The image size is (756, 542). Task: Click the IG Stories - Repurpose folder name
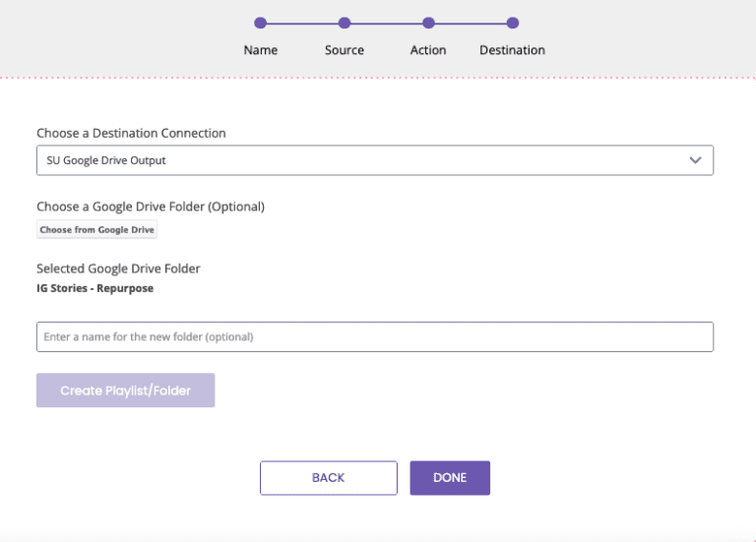pos(94,288)
